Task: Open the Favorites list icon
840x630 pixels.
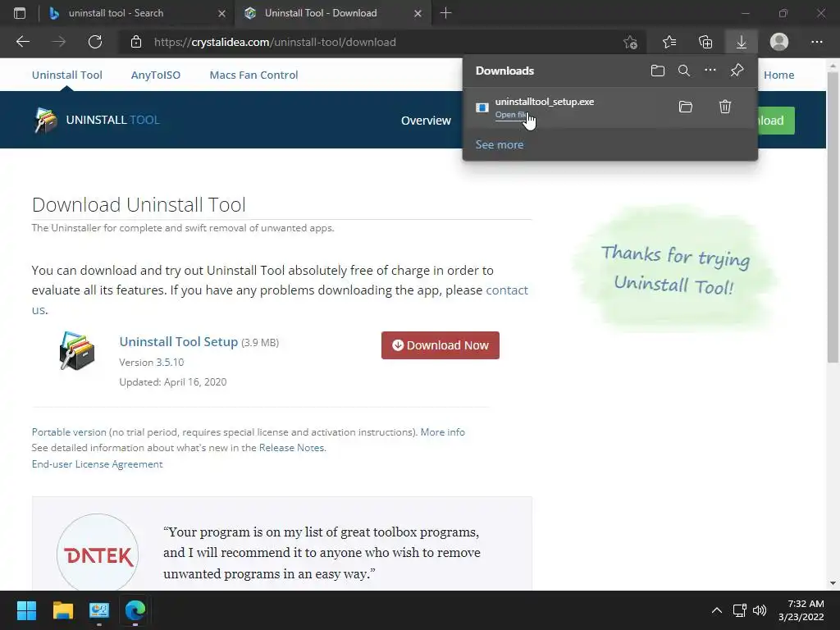Action: (669, 42)
